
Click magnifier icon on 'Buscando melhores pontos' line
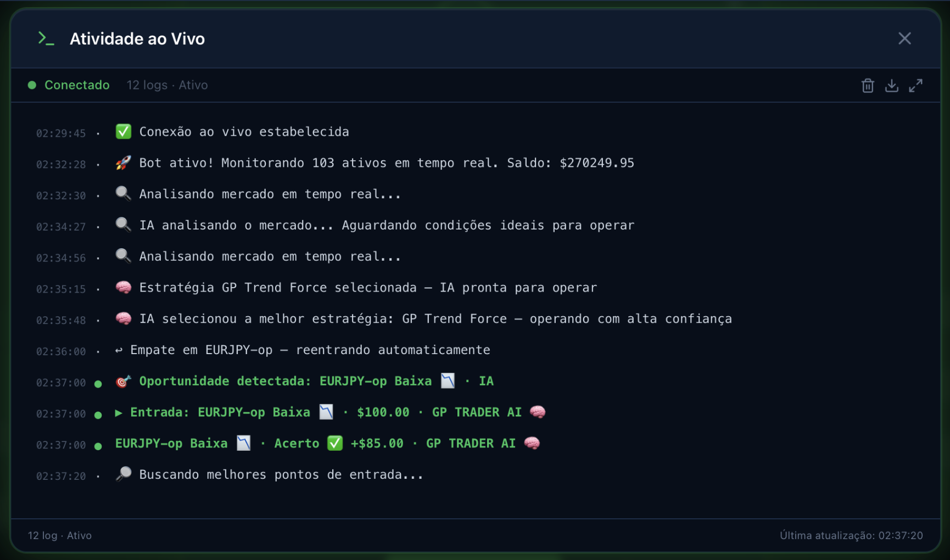tap(123, 474)
